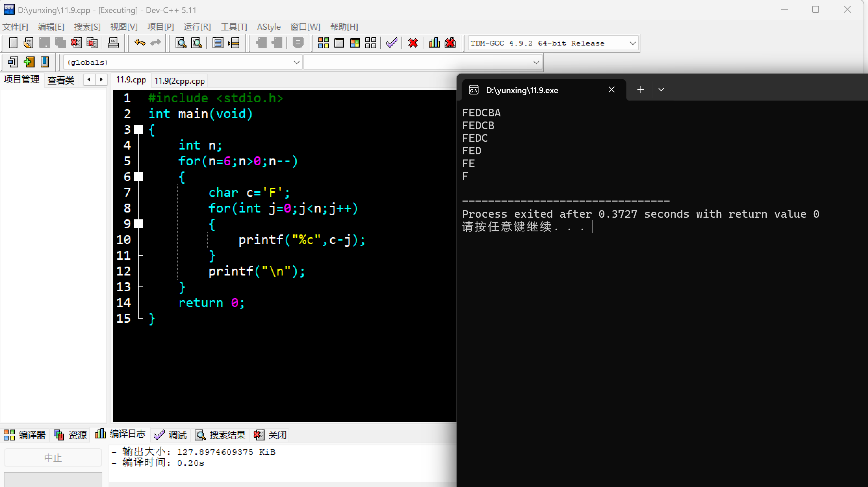Click the Compile & Run icon
The height and width of the screenshot is (487, 868).
(x=355, y=43)
